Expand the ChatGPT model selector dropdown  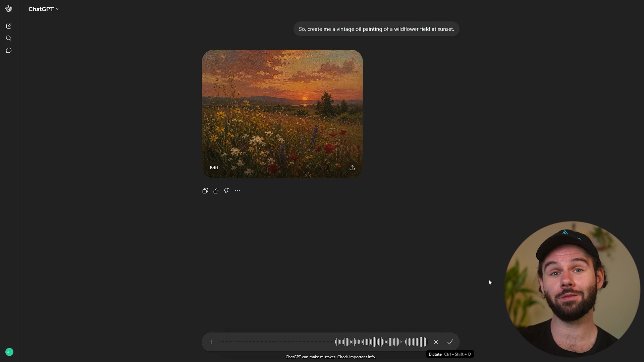pos(44,9)
